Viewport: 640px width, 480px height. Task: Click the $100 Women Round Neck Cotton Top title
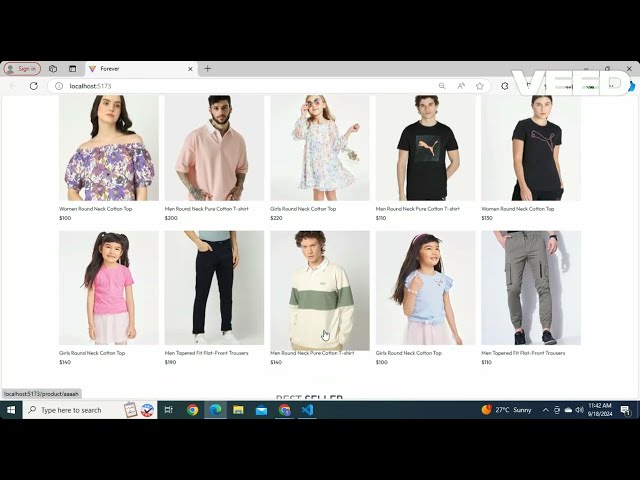(96, 209)
